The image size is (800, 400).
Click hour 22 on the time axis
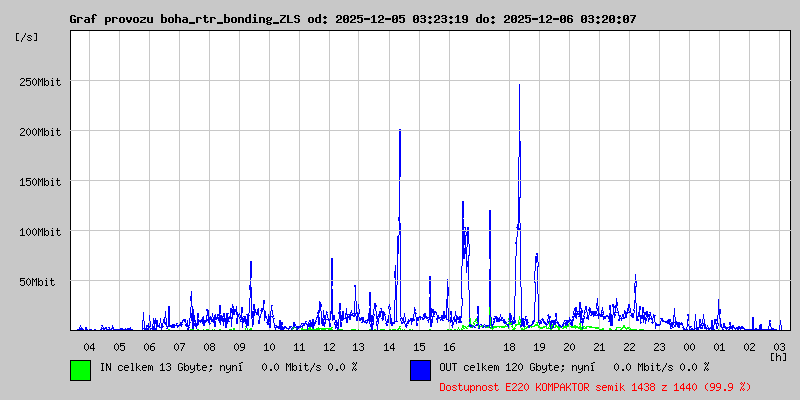click(x=629, y=346)
